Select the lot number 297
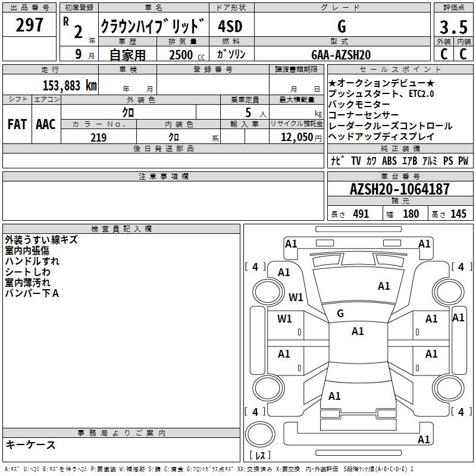The image size is (476, 476). (29, 25)
